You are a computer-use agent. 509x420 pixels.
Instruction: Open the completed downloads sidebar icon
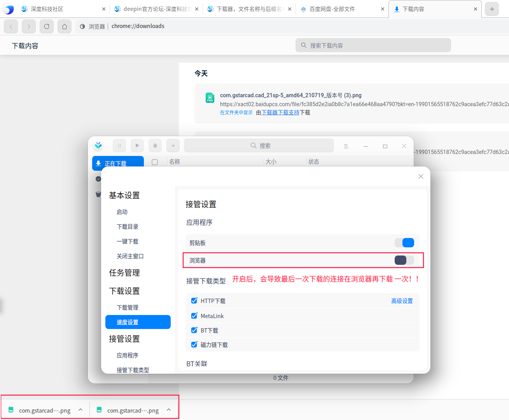[x=98, y=179]
